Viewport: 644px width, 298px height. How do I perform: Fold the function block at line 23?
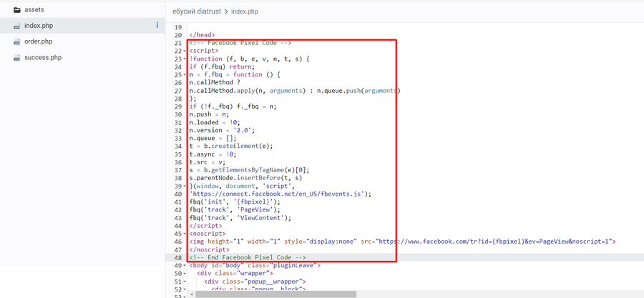pos(184,59)
